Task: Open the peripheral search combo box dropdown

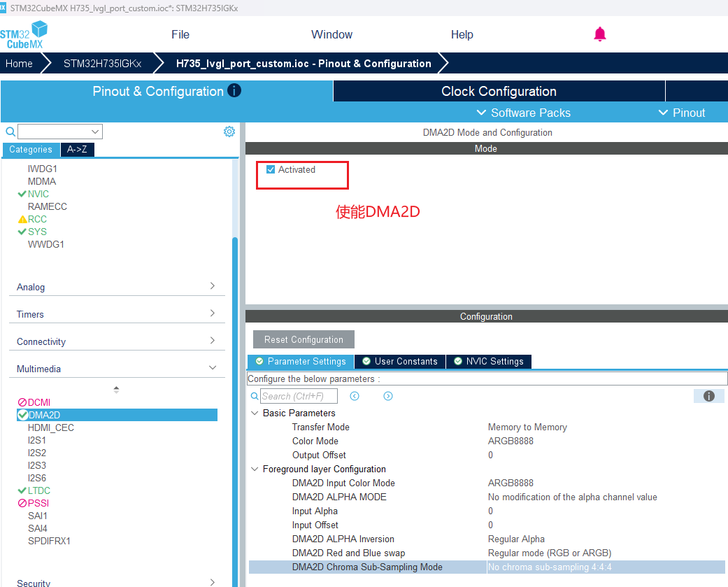Action: (x=95, y=132)
